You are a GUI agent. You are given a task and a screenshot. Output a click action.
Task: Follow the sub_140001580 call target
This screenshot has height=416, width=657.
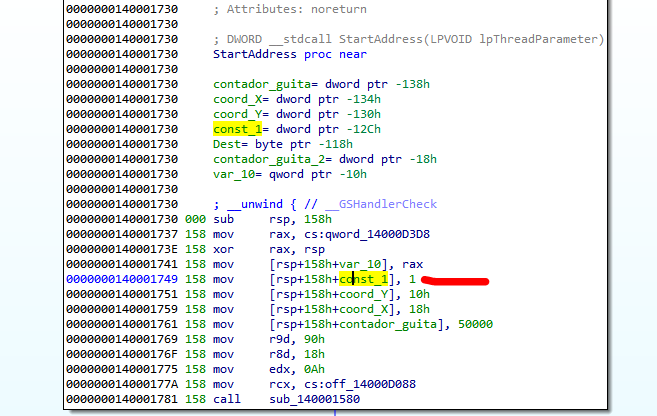click(x=314, y=400)
